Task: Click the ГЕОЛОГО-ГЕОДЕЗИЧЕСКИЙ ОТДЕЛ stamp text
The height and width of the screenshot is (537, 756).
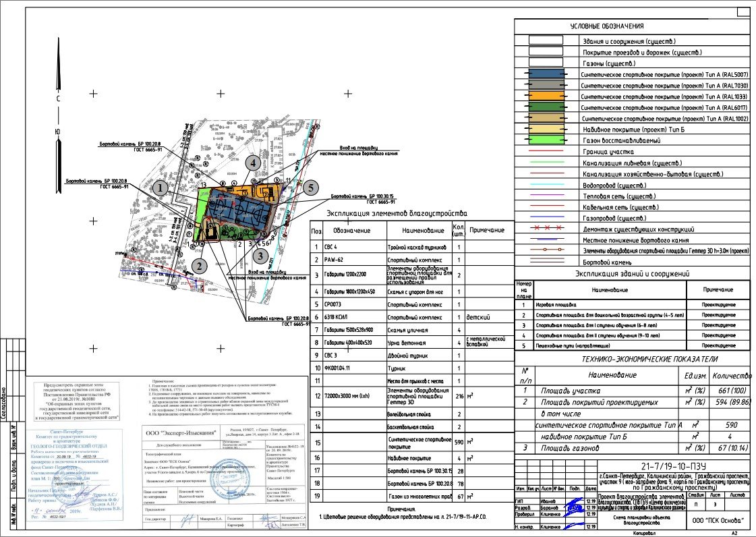Action: click(69, 447)
